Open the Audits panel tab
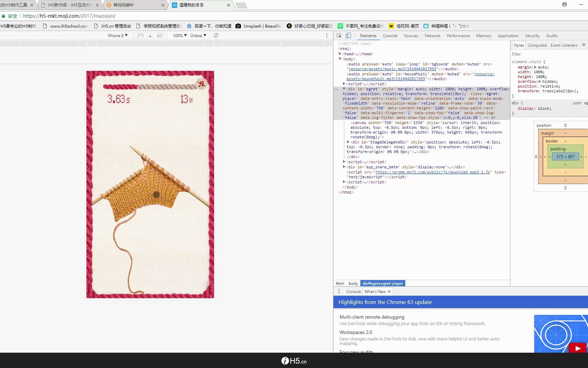The height and width of the screenshot is (368, 588). pos(552,36)
